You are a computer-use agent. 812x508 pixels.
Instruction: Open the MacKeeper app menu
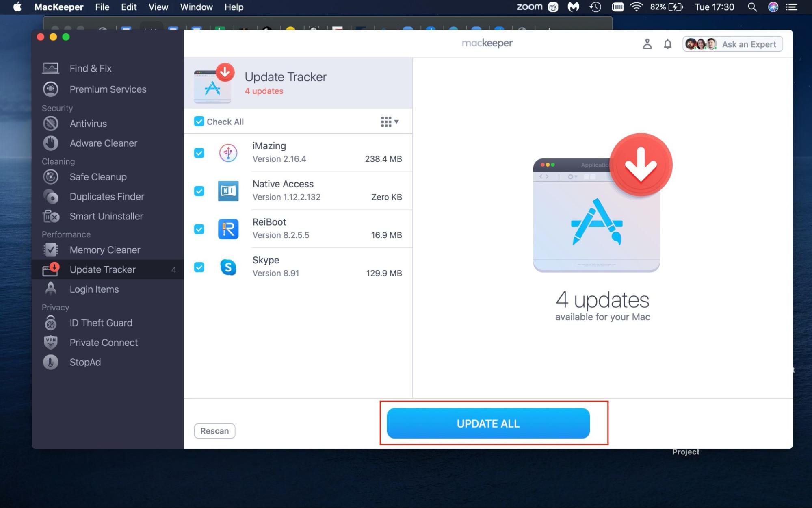click(x=59, y=7)
